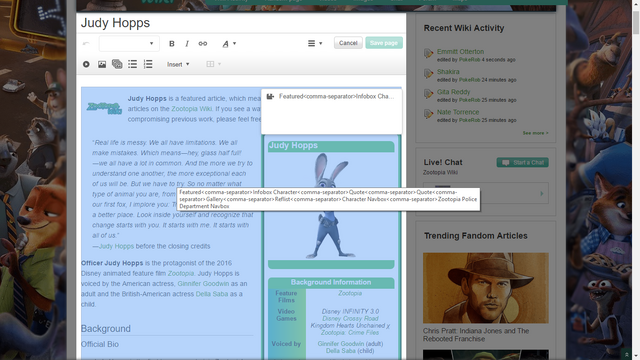Click Zootopia Wiki logo in featured notice
The image size is (640, 360).
[104, 108]
